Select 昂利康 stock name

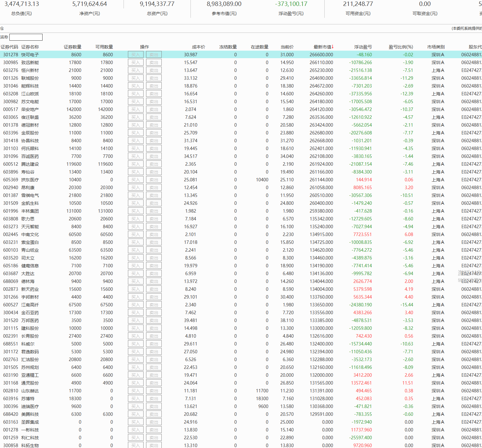[28, 188]
